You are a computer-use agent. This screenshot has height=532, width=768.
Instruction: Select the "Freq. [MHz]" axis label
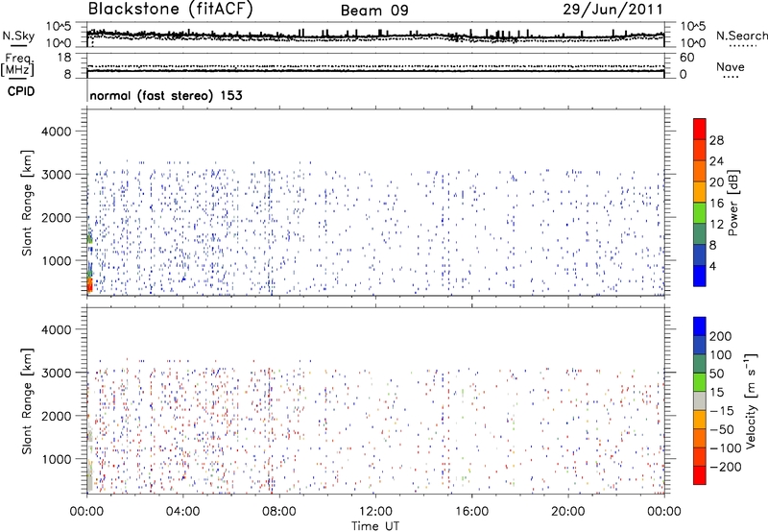tap(18, 65)
